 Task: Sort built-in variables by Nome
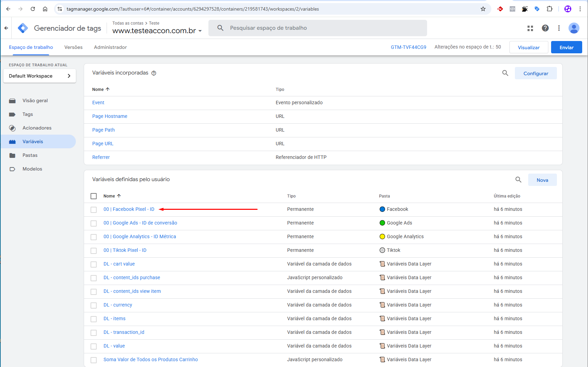(x=101, y=90)
